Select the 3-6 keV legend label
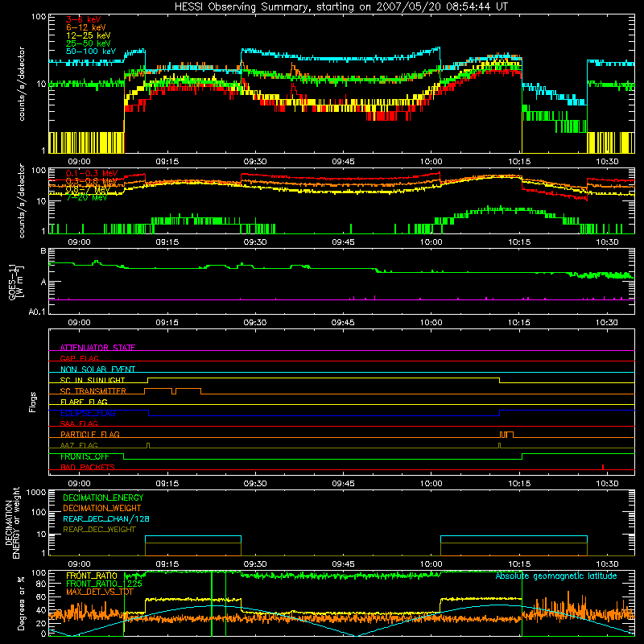Viewport: 644px width, 644px height. 84,19
